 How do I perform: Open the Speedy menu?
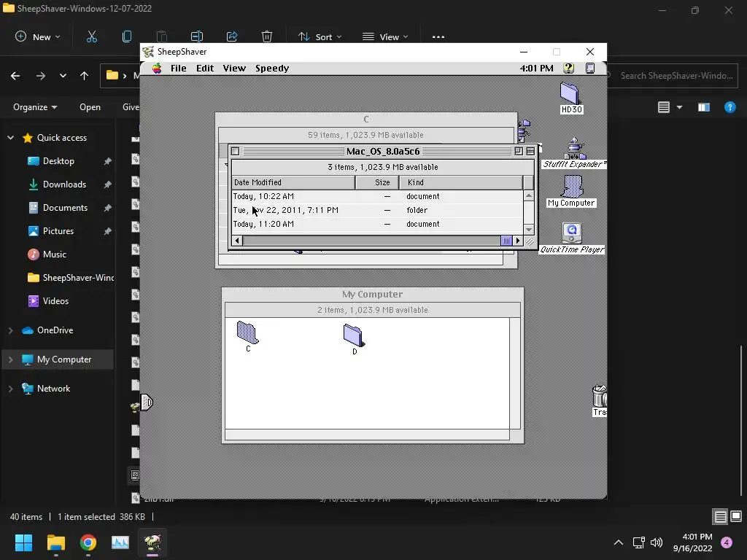(272, 68)
